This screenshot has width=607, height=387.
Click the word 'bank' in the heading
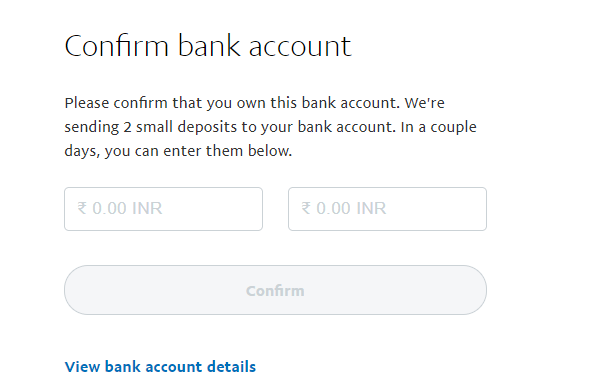[x=209, y=46]
